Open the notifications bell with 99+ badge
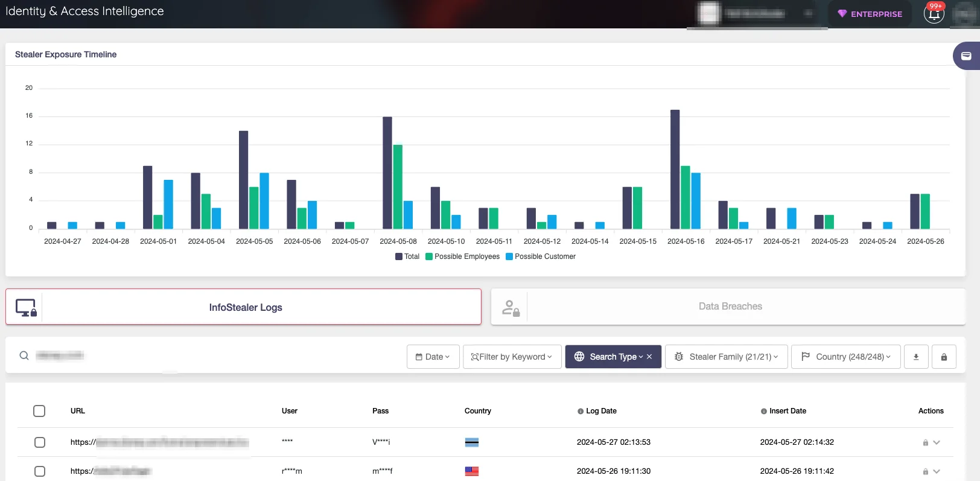Image resolution: width=980 pixels, height=481 pixels. (934, 13)
